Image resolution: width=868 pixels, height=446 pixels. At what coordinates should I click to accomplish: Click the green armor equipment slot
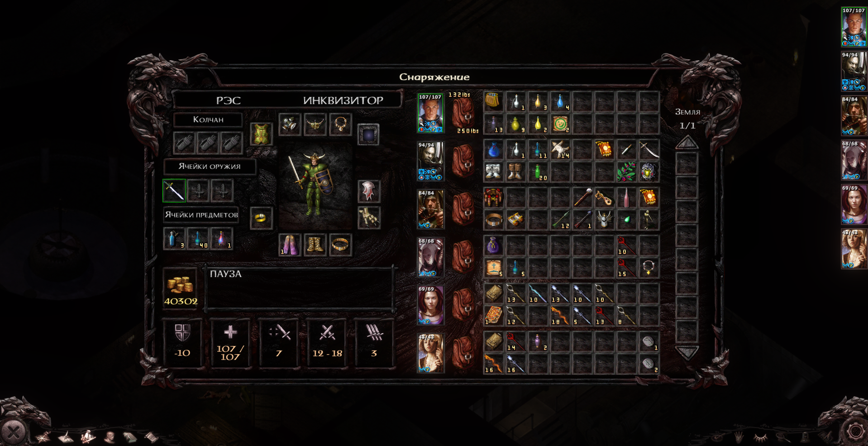tap(262, 134)
